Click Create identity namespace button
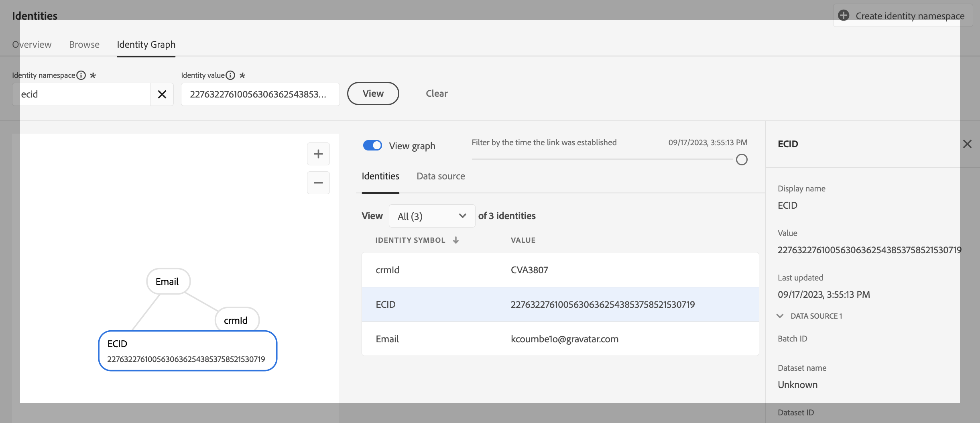The image size is (980, 423). coord(903,16)
